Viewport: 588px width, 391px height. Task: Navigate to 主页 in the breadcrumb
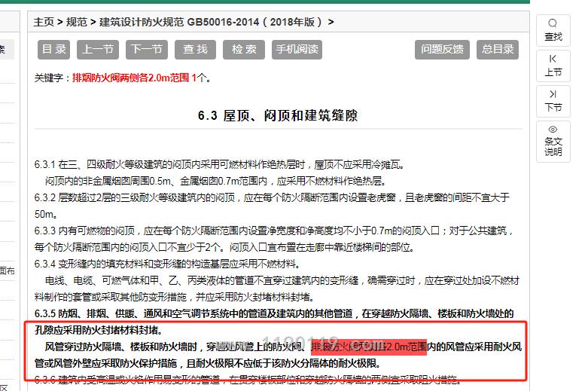[x=44, y=23]
